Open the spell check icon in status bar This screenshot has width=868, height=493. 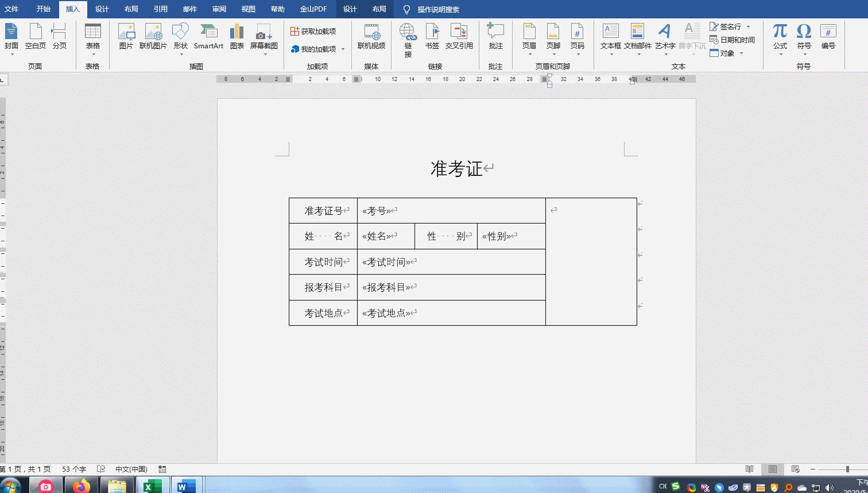click(100, 469)
